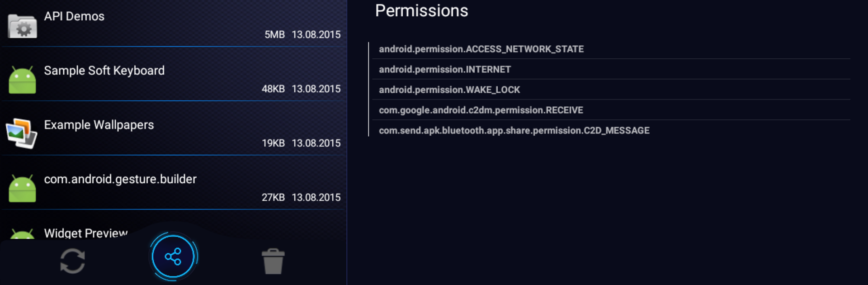The width and height of the screenshot is (868, 285).
Task: Click the gesture builder android icon
Action: click(x=22, y=189)
